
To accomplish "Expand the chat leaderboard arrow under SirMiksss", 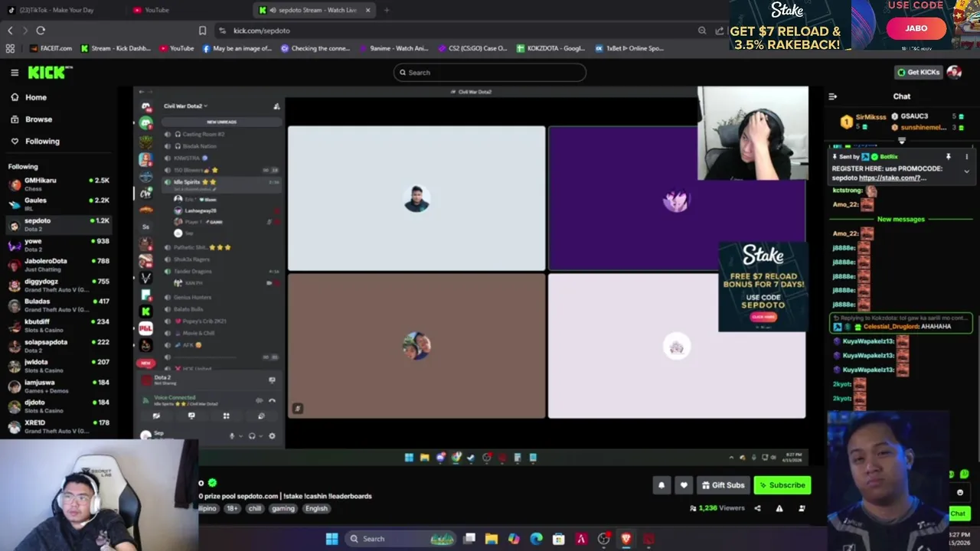I will pos(901,141).
